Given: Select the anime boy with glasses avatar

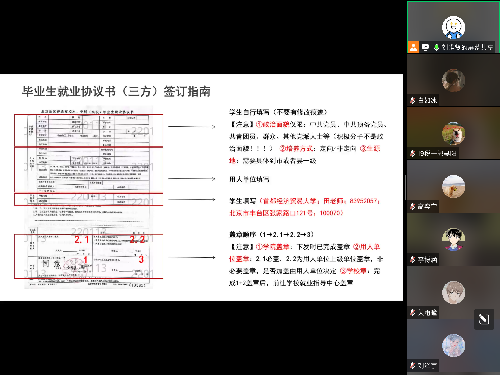Looking at the screenshot, I should [453, 239].
